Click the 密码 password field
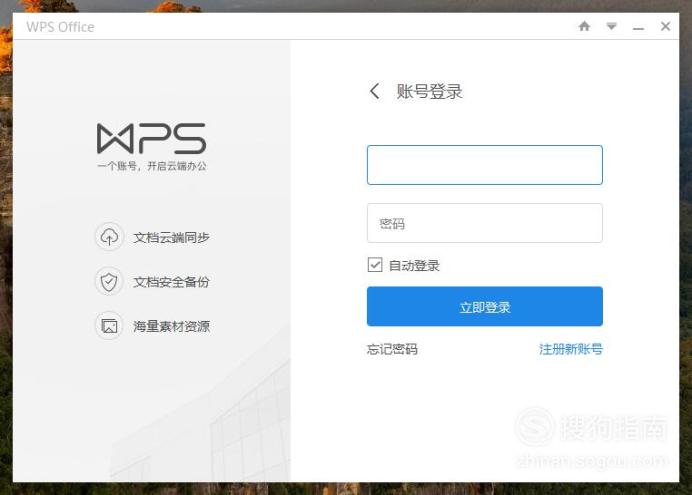 pyautogui.click(x=485, y=223)
